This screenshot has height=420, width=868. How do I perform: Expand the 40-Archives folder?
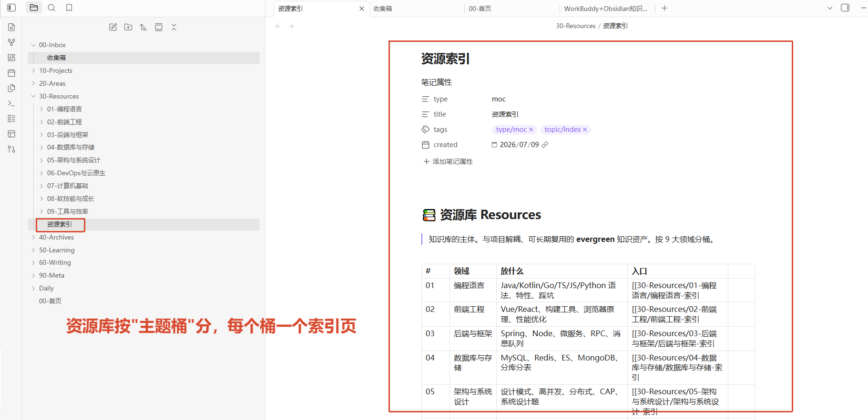(x=33, y=237)
